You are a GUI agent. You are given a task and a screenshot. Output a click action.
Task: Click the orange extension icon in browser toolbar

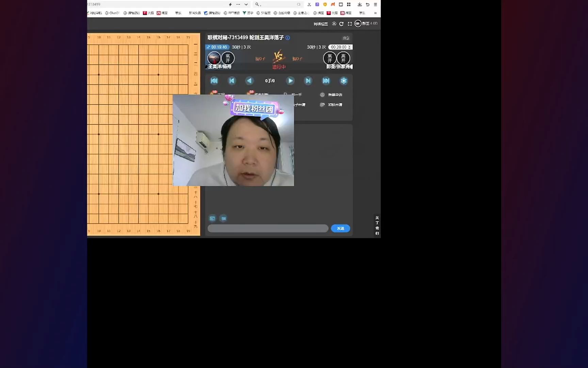(x=333, y=4)
